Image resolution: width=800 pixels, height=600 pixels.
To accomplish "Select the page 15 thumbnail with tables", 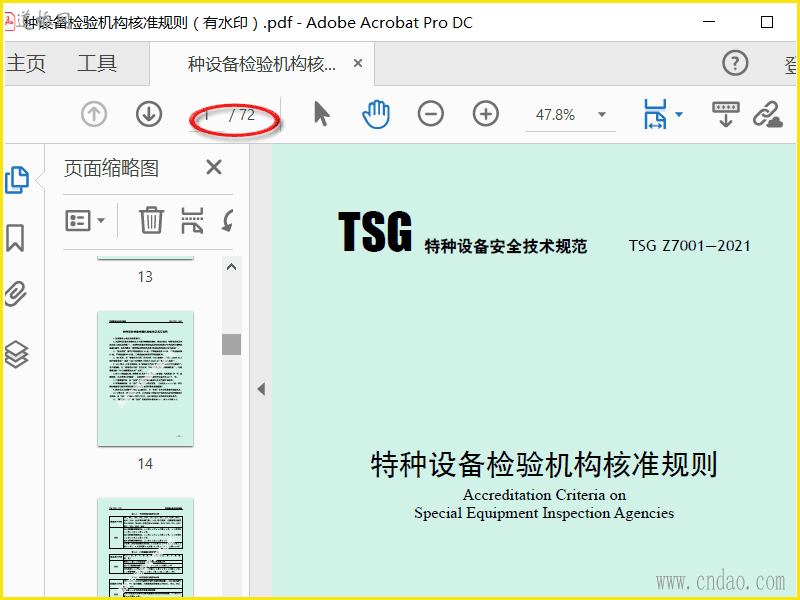I will pyautogui.click(x=145, y=547).
